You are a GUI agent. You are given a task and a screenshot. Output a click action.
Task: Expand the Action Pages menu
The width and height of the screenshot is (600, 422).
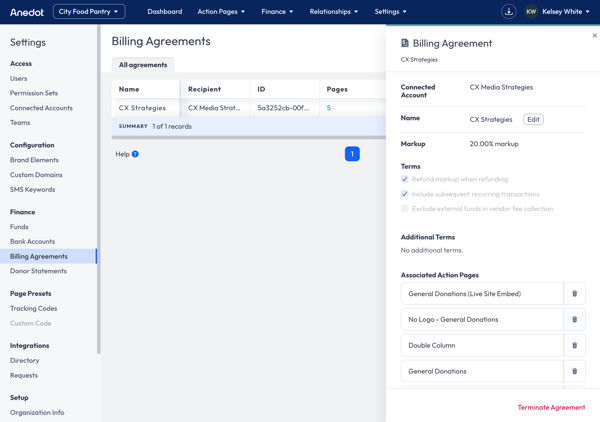(221, 11)
